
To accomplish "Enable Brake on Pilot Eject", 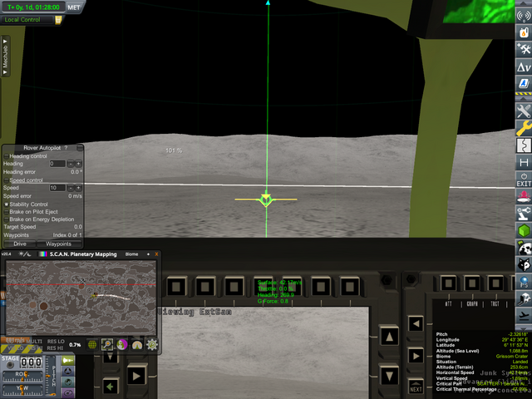I will 6,212.
